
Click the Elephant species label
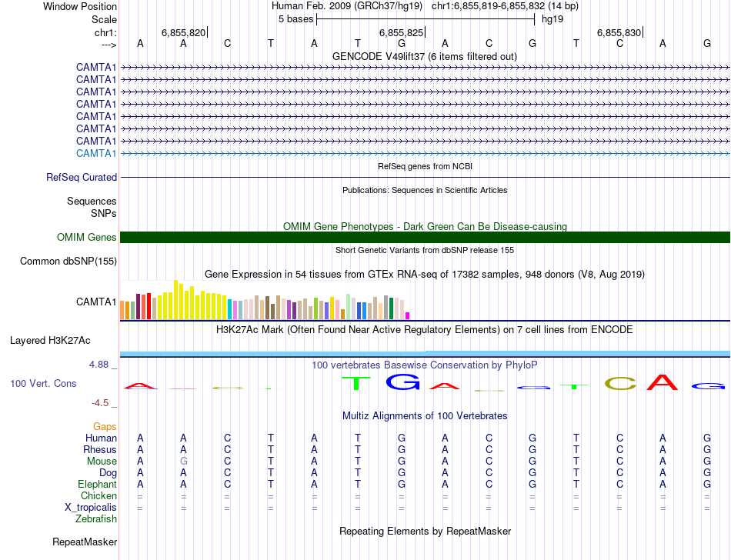click(x=97, y=485)
